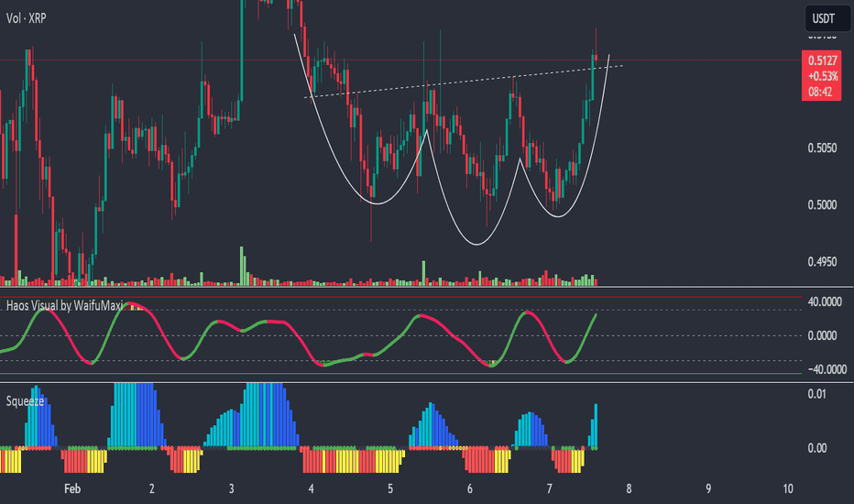Screen dimensions: 854x504
Task: Click the date 10 on time axis
Action: tap(788, 488)
